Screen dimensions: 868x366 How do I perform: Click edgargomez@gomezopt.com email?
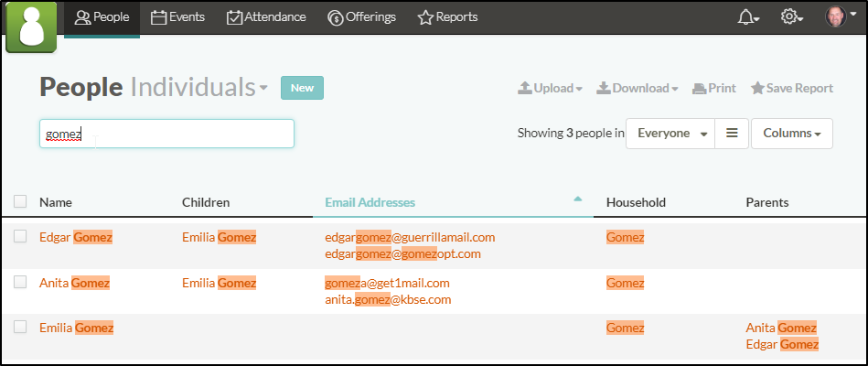403,254
